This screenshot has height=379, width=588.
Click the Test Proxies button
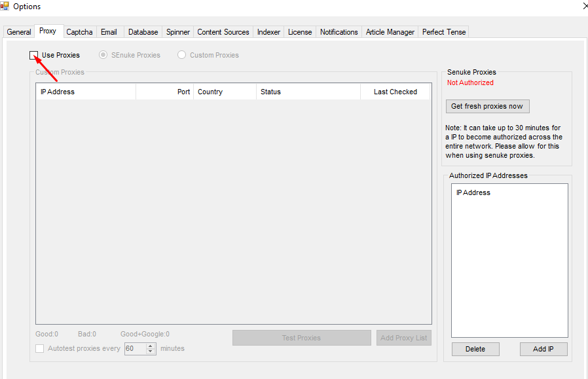(x=302, y=338)
